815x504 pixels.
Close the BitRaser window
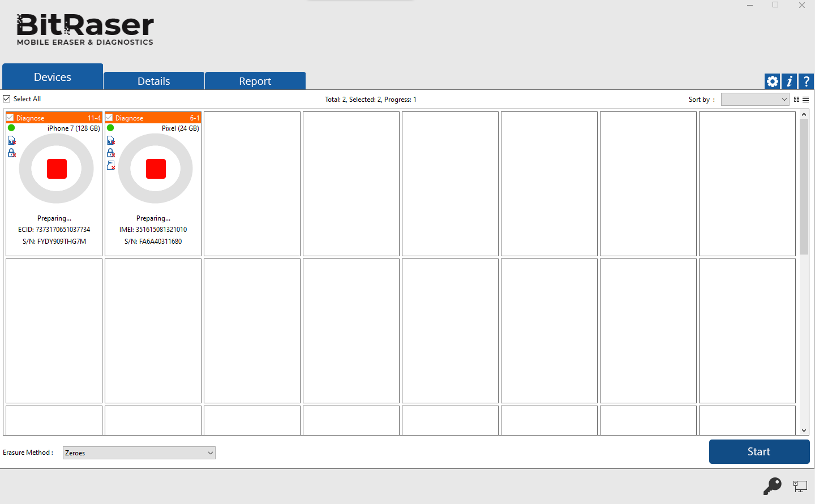[x=801, y=5]
